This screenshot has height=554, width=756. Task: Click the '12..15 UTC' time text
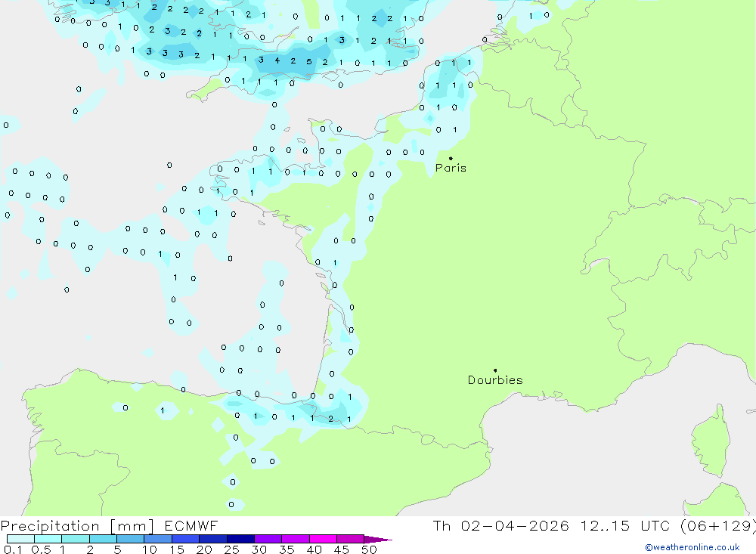625,526
